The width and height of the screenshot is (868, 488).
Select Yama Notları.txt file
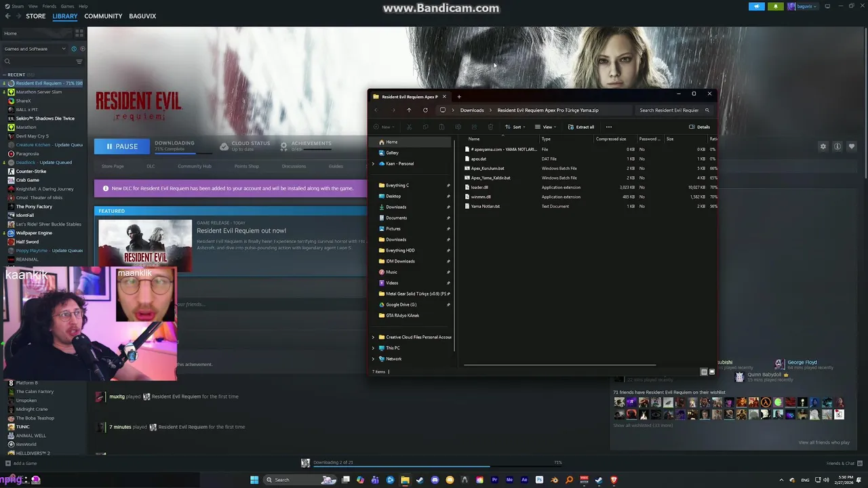pyautogui.click(x=485, y=206)
